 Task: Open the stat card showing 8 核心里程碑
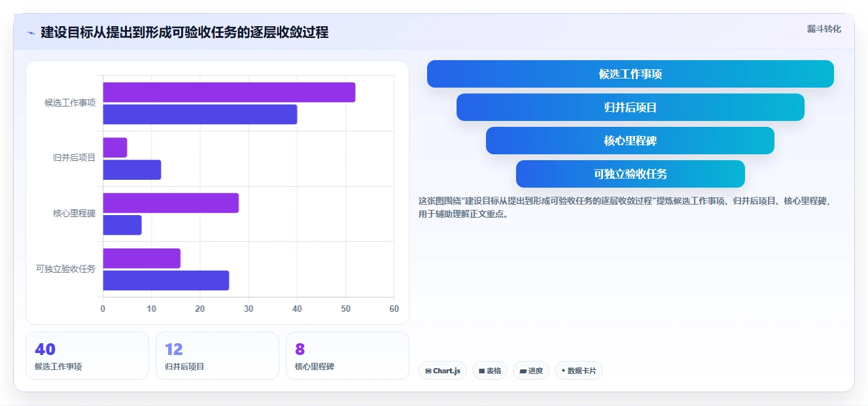347,356
